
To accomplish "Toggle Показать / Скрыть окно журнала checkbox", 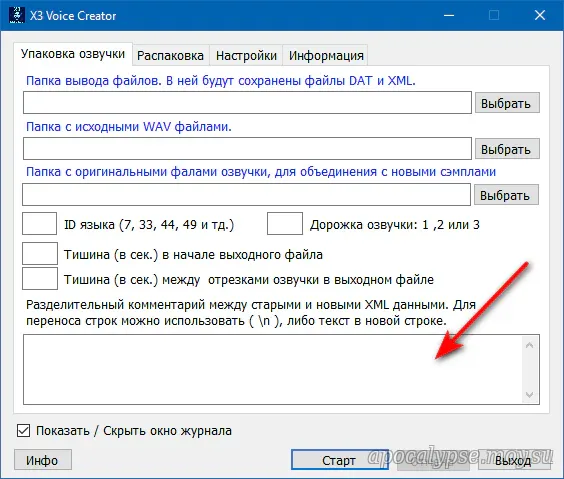I will (x=23, y=430).
